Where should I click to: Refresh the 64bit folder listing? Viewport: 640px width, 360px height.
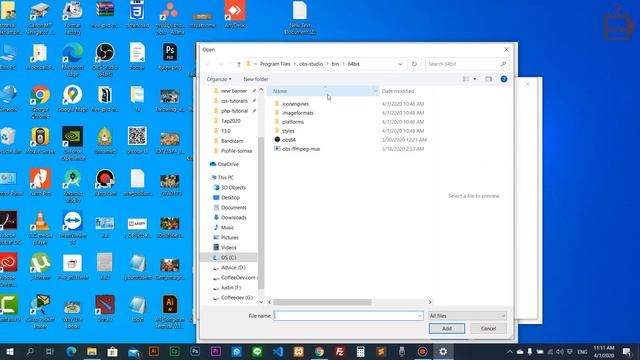pos(414,64)
